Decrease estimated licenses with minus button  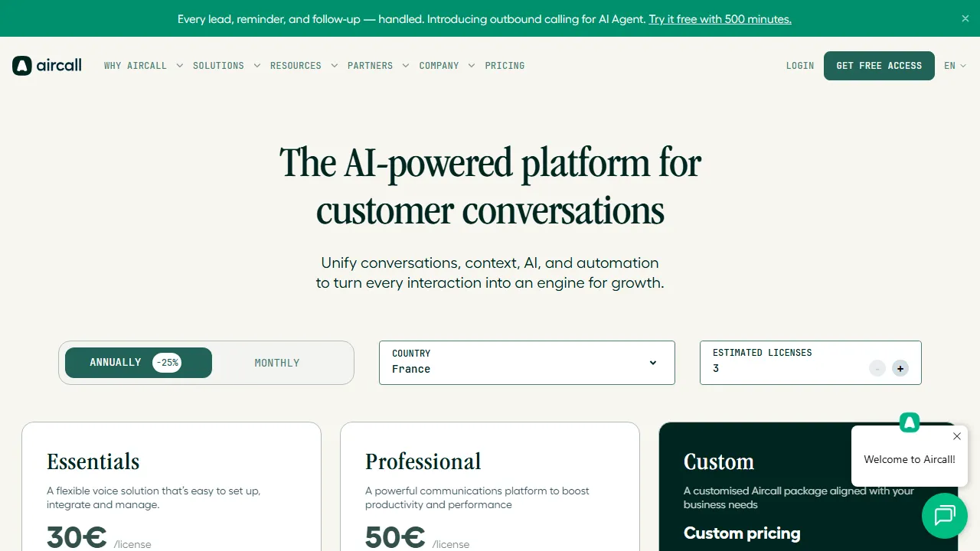point(877,369)
